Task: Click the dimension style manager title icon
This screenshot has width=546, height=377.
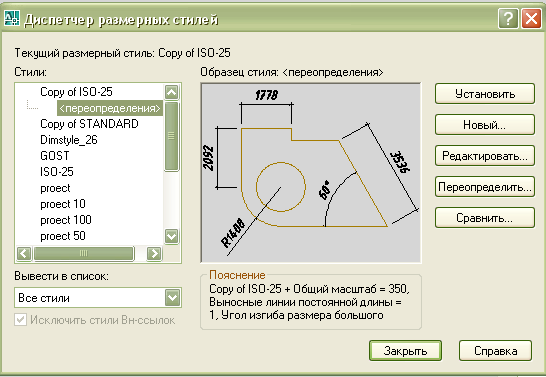Action: coord(11,18)
